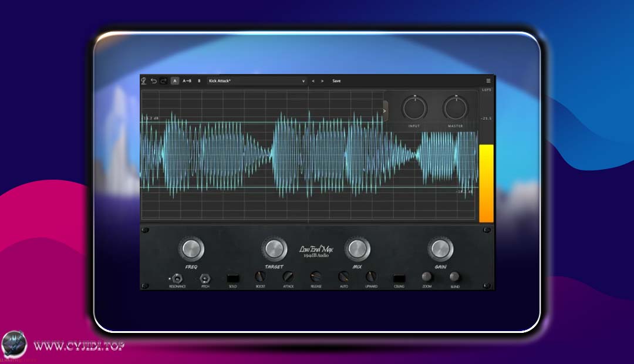Viewport: 634px width, 364px height.
Task: Click the INPUT knob
Action: (414, 108)
